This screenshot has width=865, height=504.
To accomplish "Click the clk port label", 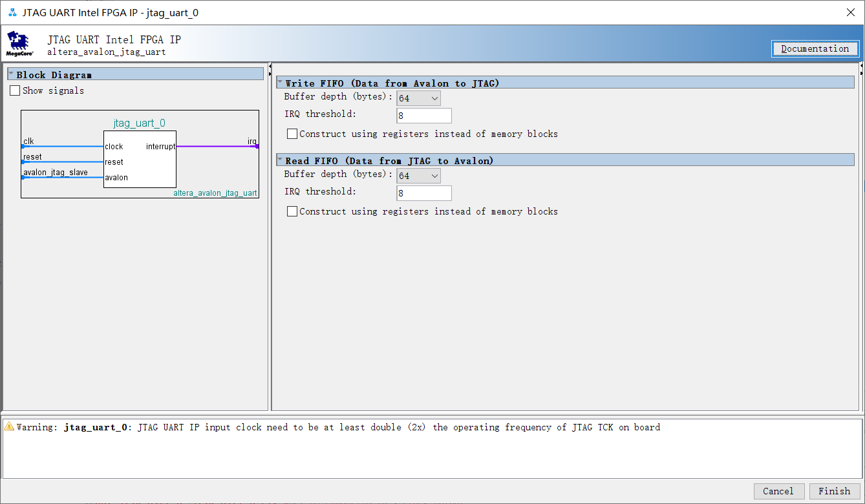I will coord(28,141).
